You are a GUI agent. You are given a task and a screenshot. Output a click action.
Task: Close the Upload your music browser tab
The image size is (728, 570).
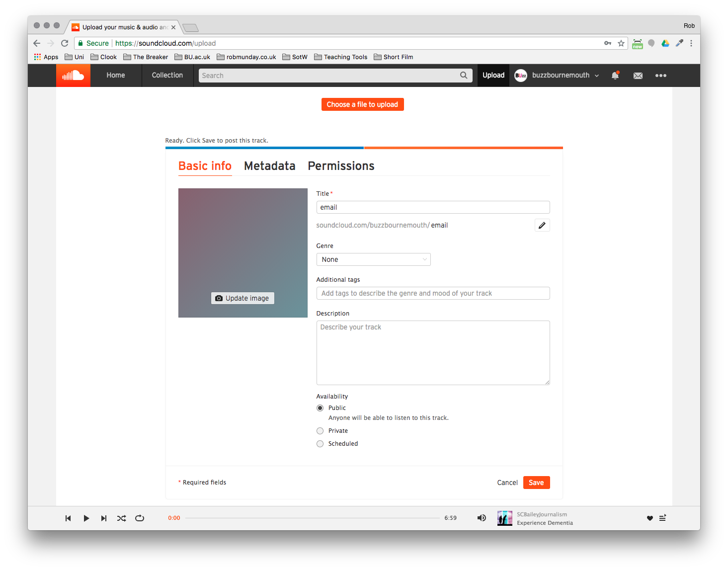[x=173, y=27]
